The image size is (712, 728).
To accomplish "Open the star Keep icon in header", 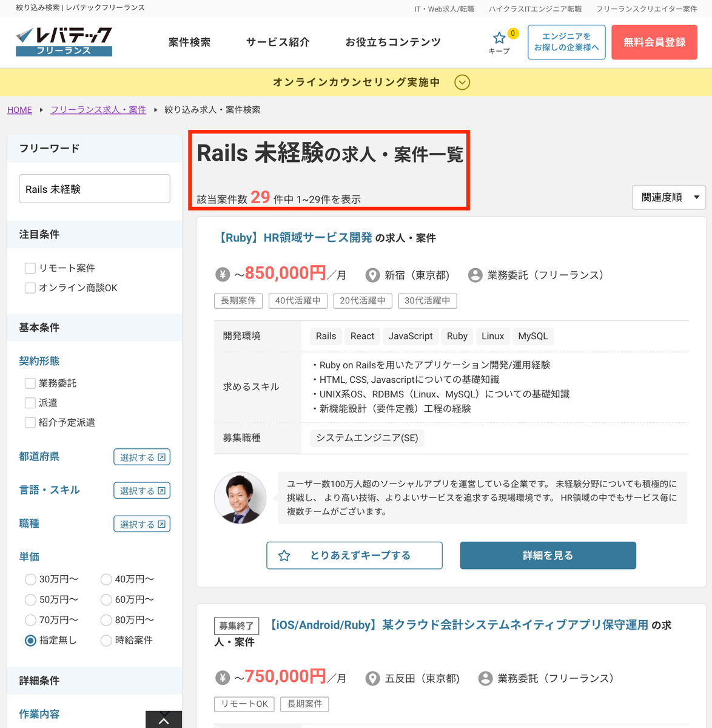I will coord(499,38).
